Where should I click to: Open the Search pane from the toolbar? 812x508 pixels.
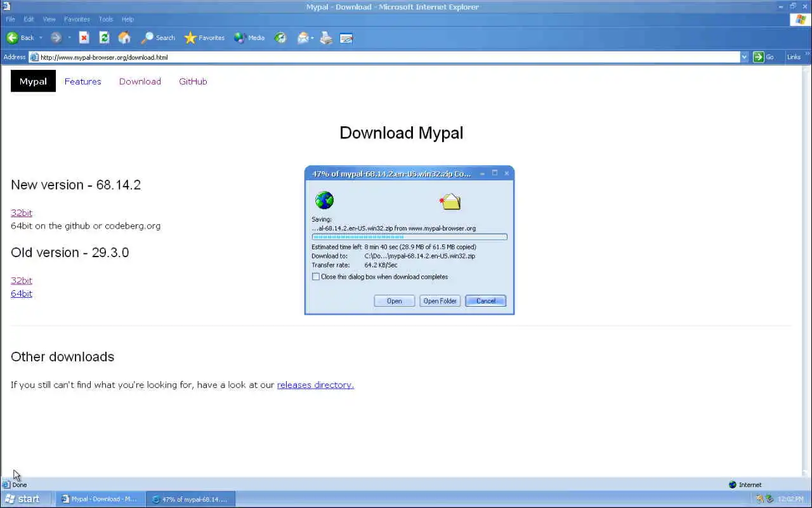pyautogui.click(x=158, y=37)
